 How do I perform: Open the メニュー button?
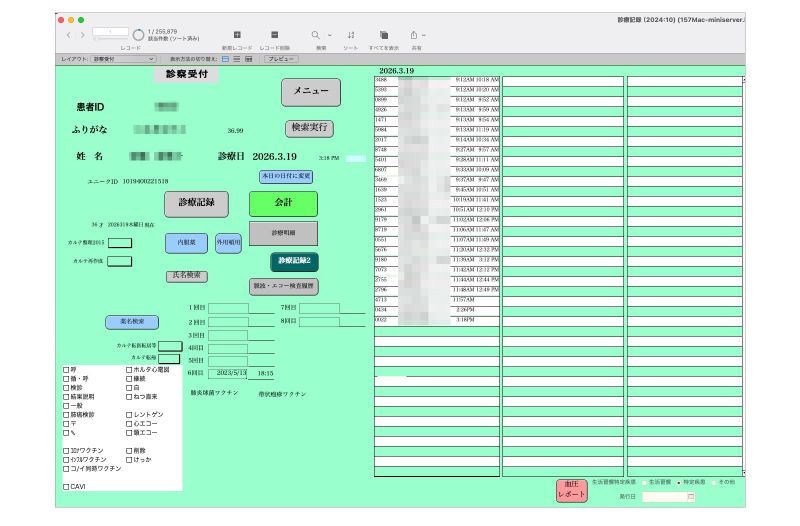tap(310, 91)
